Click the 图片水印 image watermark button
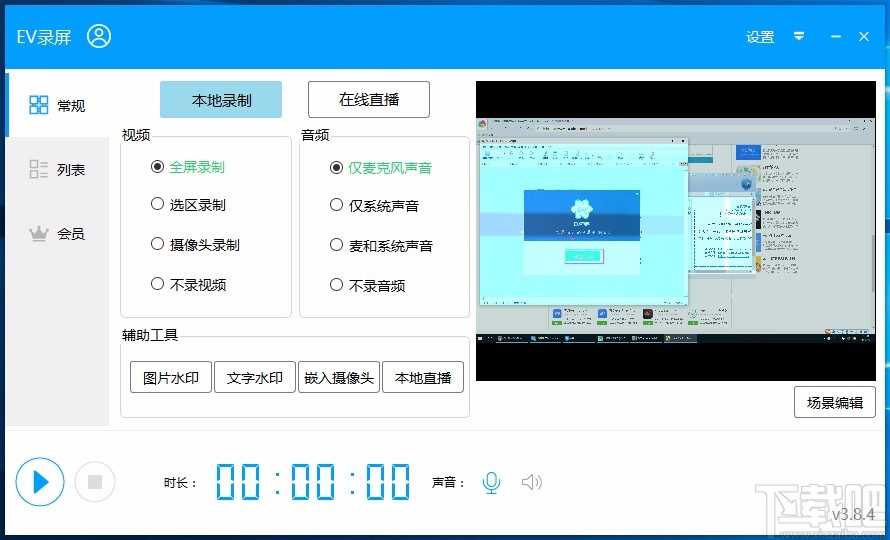Viewport: 890px width, 540px height. [x=171, y=378]
